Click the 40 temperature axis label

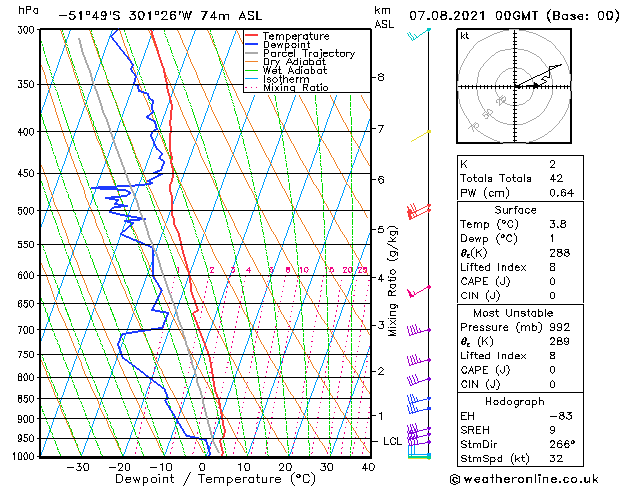point(368,467)
